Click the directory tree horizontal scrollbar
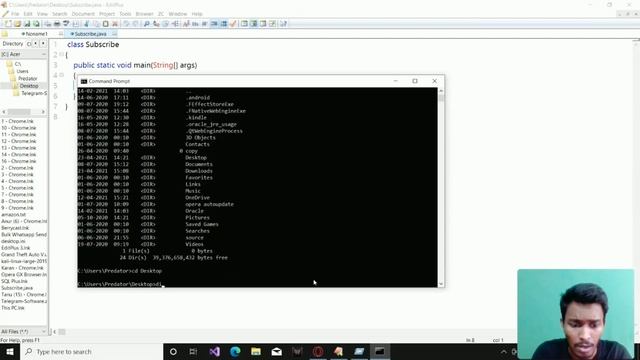Screen dimensions: 640x360 pos(24,111)
